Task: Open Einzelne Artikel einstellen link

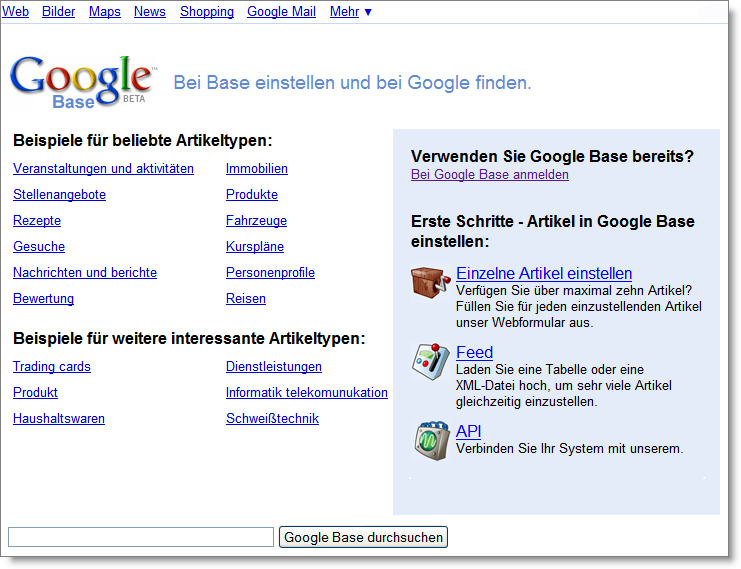Action: point(544,274)
